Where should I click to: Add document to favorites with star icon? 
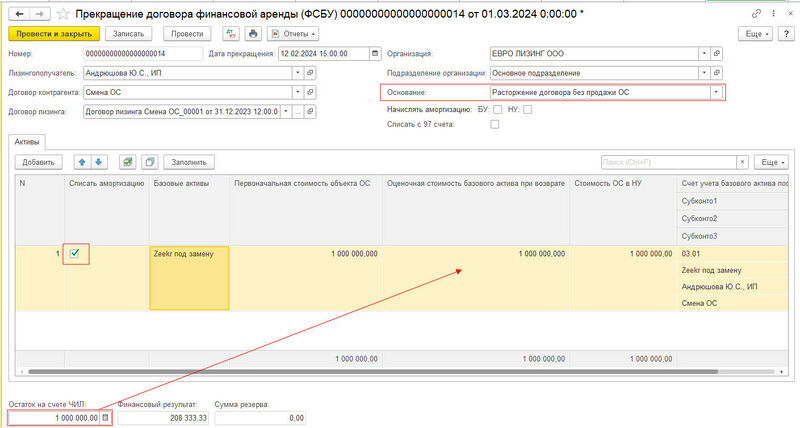[x=63, y=13]
